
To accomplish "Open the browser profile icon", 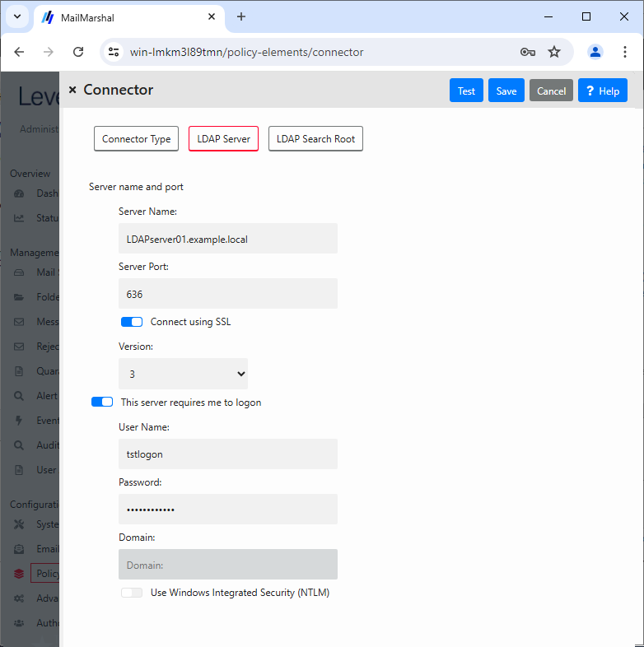I will (595, 52).
